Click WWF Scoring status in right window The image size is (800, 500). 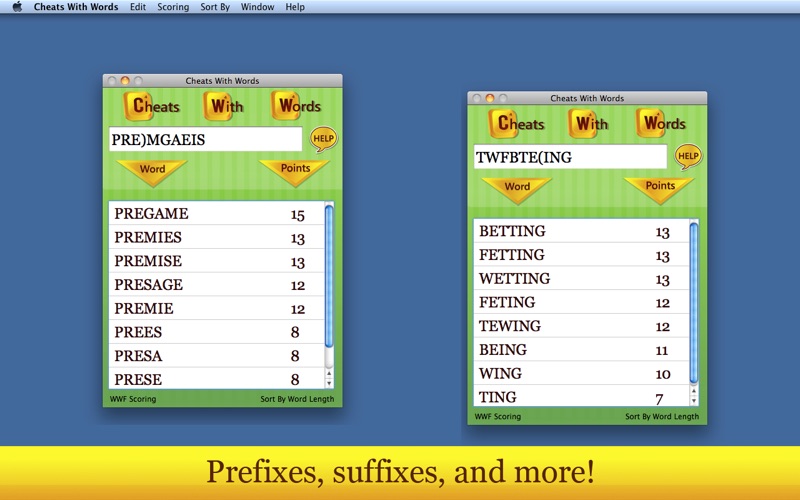coord(497,416)
